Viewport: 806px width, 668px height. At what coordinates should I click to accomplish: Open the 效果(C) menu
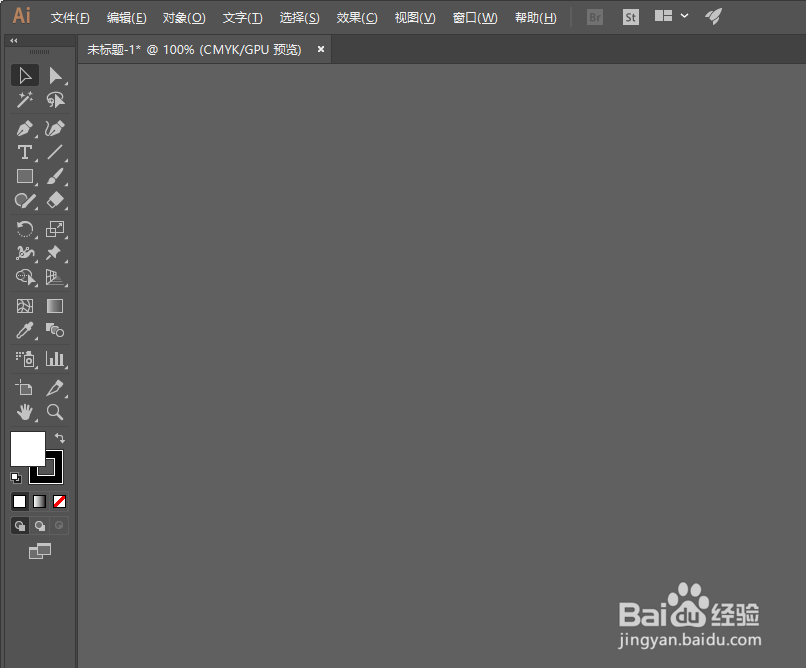(357, 18)
